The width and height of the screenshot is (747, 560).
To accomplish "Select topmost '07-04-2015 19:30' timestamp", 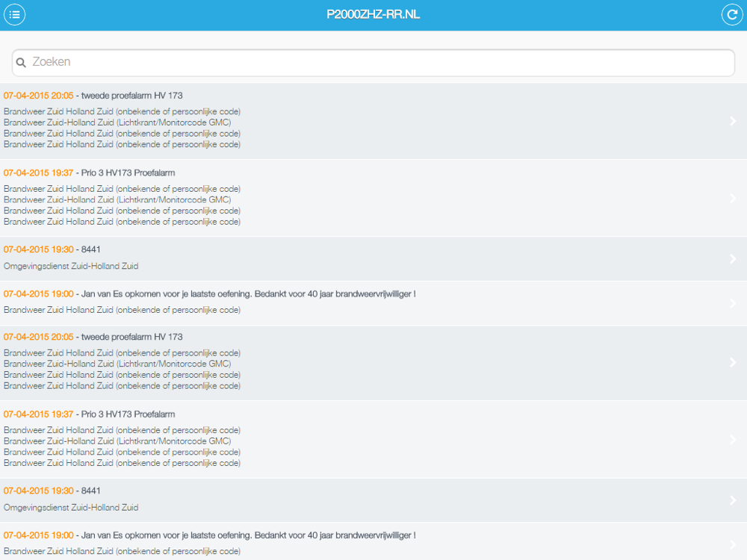I will click(x=39, y=249).
